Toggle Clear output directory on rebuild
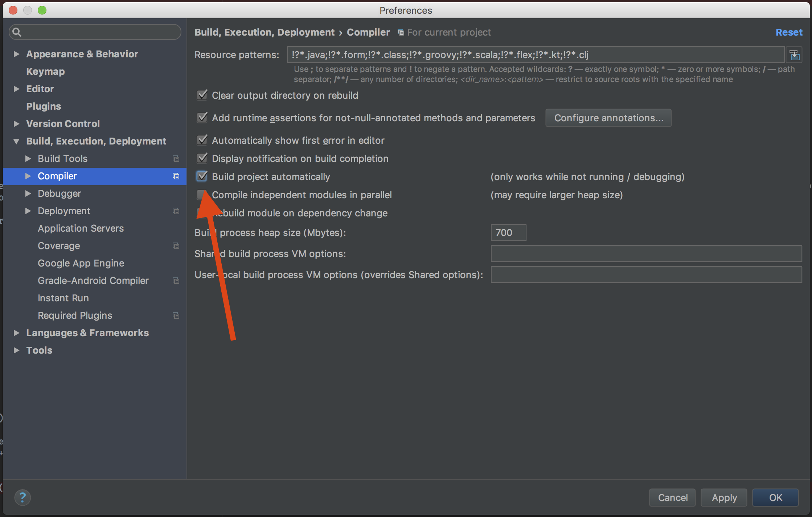812x517 pixels. [201, 95]
